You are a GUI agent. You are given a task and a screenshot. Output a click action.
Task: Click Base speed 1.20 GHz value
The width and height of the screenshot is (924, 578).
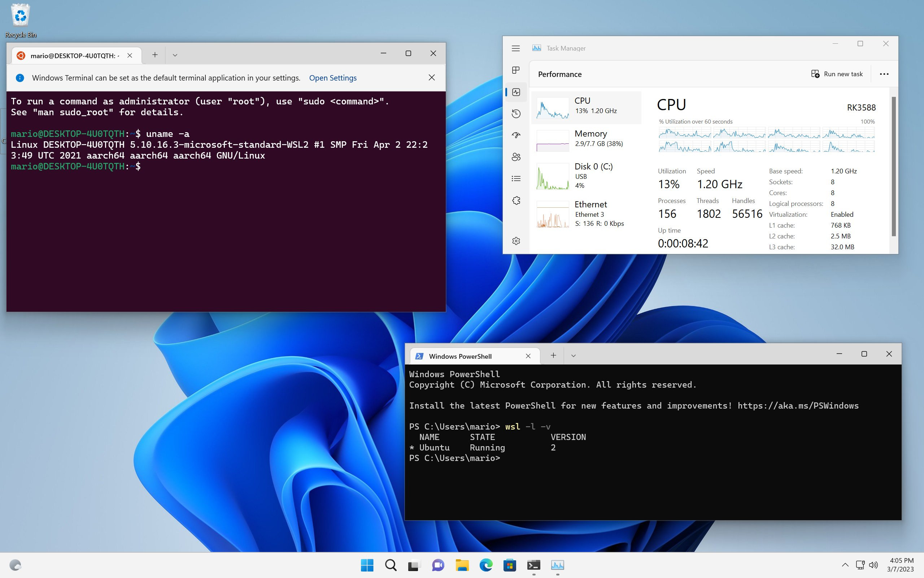tap(844, 171)
